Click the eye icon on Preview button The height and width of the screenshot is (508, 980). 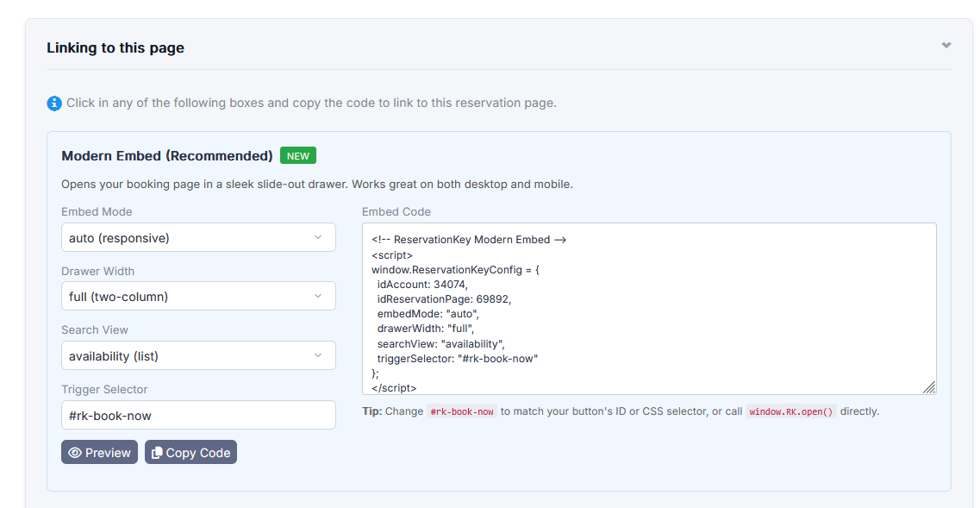(x=75, y=453)
